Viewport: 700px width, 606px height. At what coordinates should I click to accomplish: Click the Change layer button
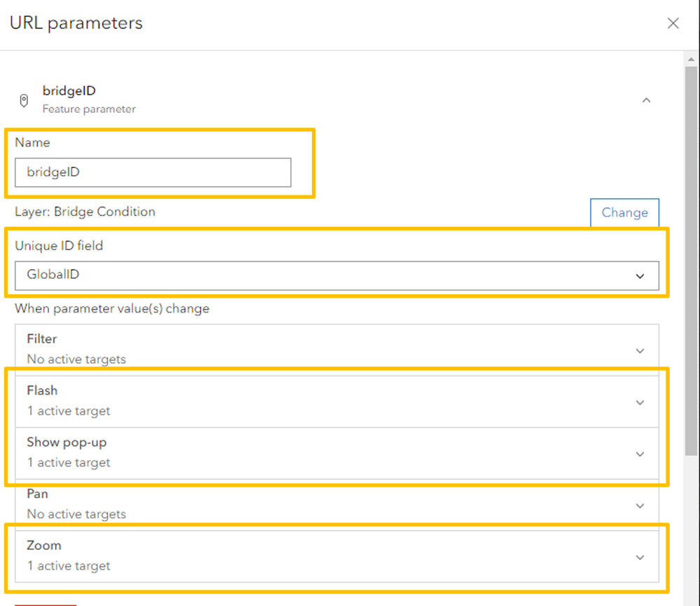coord(624,212)
